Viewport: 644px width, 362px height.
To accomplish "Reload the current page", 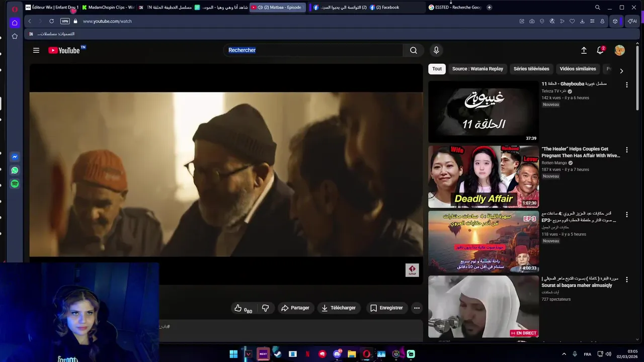I will [x=51, y=21].
